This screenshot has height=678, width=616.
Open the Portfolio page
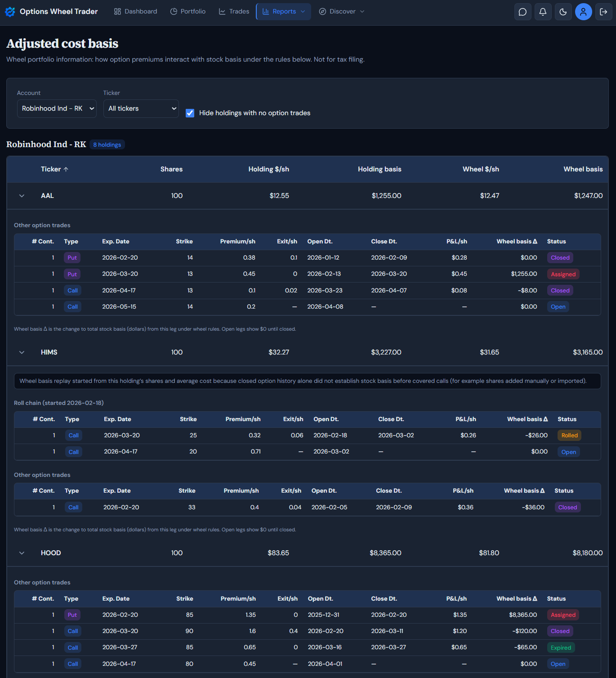(x=188, y=12)
